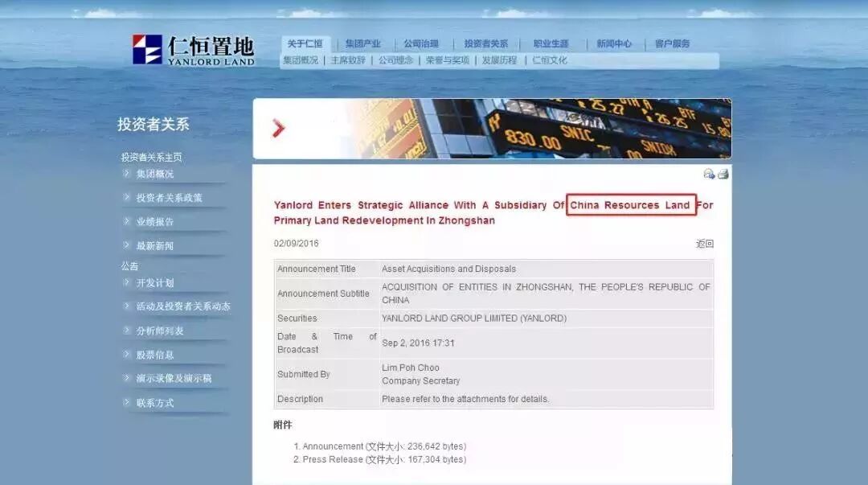The height and width of the screenshot is (485, 868).
Task: Open the 关于仁恒 tab
Action: click(305, 43)
